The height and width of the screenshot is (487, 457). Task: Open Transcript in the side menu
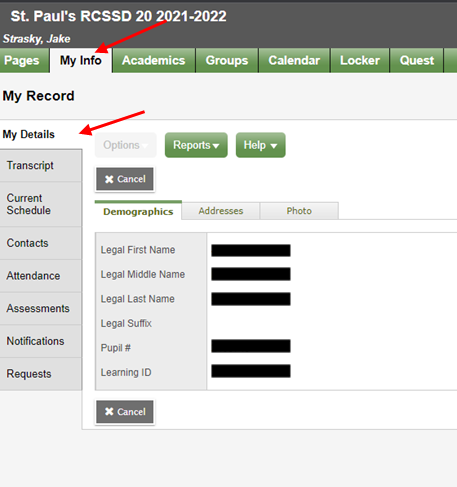coord(41,165)
